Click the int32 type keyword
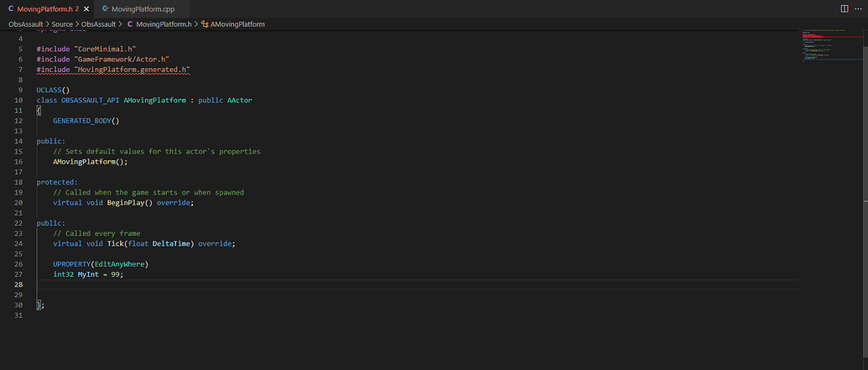This screenshot has height=370, width=868. [63, 274]
